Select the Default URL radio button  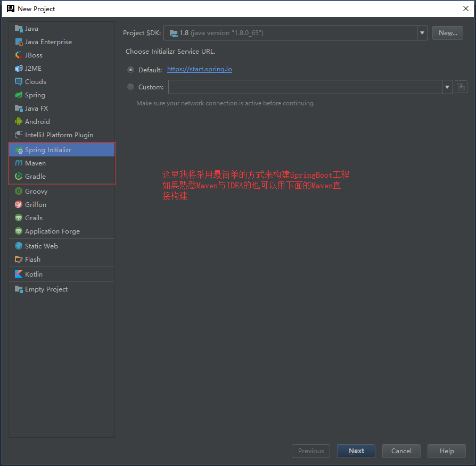tap(131, 70)
